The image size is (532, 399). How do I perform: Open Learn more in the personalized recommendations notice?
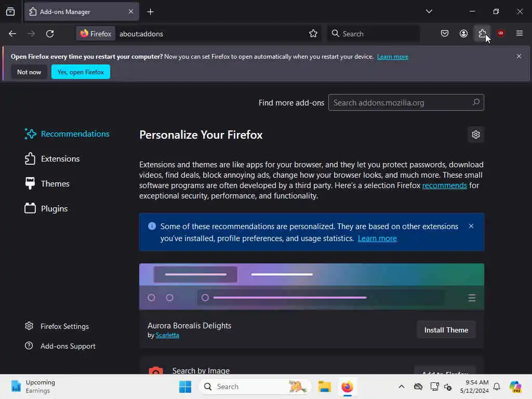[x=377, y=238]
